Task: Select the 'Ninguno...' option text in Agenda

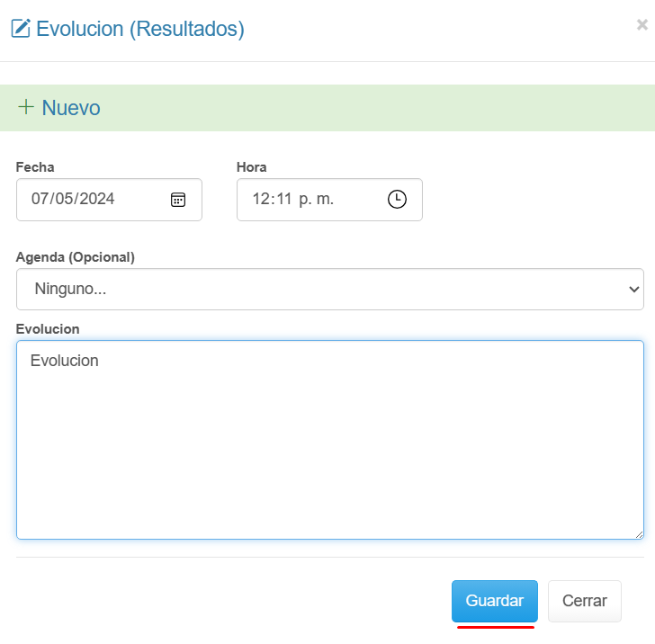Action: (x=71, y=290)
